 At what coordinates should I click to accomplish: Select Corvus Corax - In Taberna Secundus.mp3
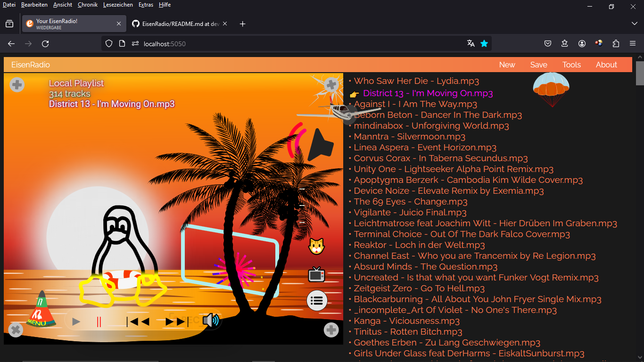[441, 158]
